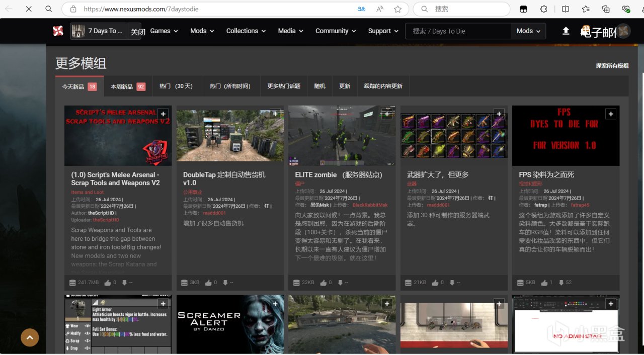Select the 跟踪的内容更新 tab
The image size is (644, 355).
(x=383, y=86)
